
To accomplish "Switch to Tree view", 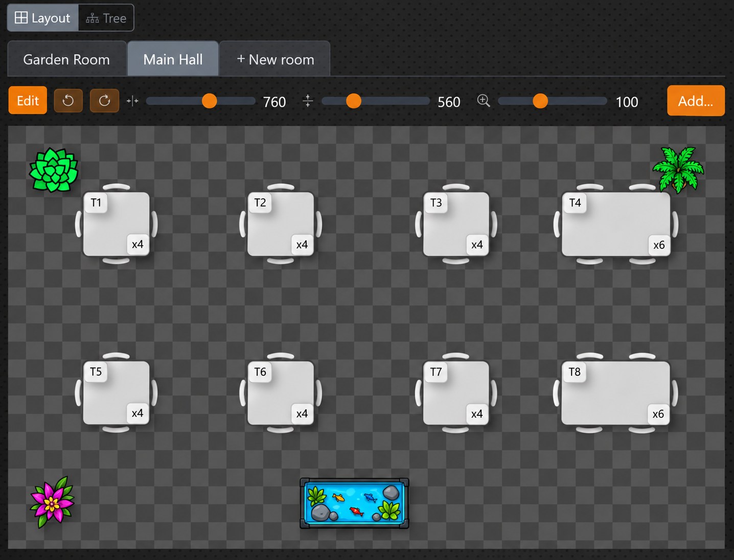I will click(x=106, y=18).
